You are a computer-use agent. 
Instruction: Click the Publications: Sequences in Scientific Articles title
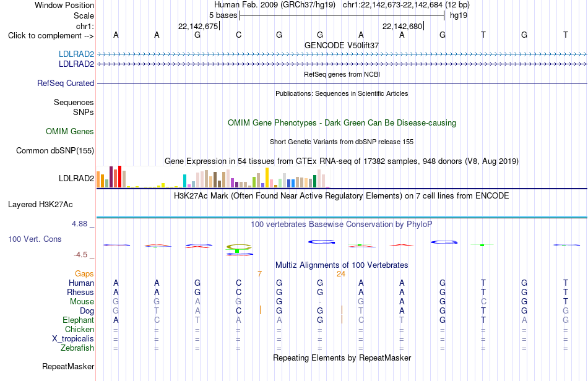[x=342, y=93]
